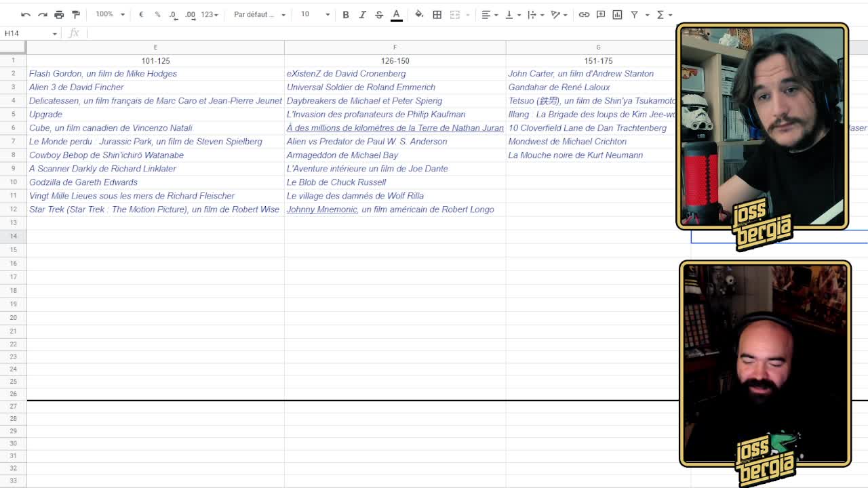This screenshot has width=868, height=488.
Task: Insert a link with the toolbar icon
Action: pos(584,14)
